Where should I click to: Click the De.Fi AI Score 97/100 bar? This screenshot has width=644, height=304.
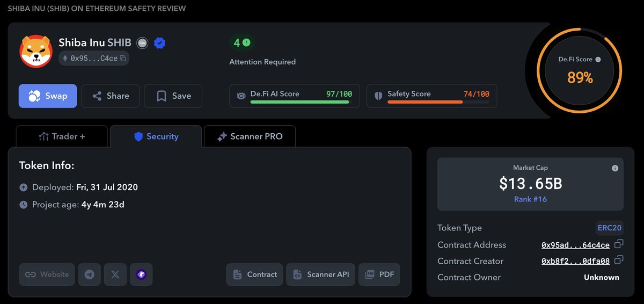pyautogui.click(x=295, y=96)
